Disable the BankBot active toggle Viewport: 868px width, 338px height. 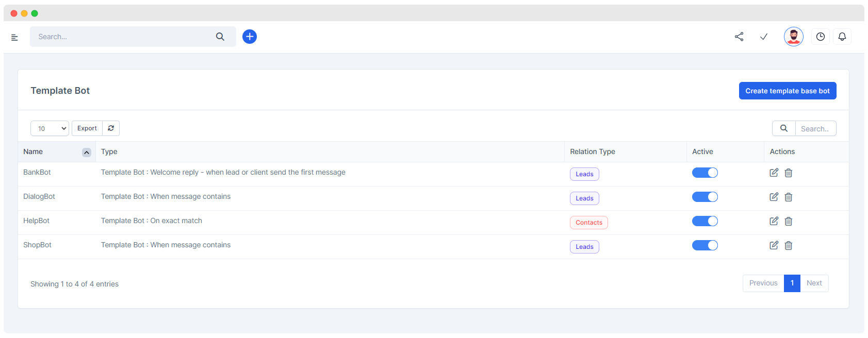[705, 173]
